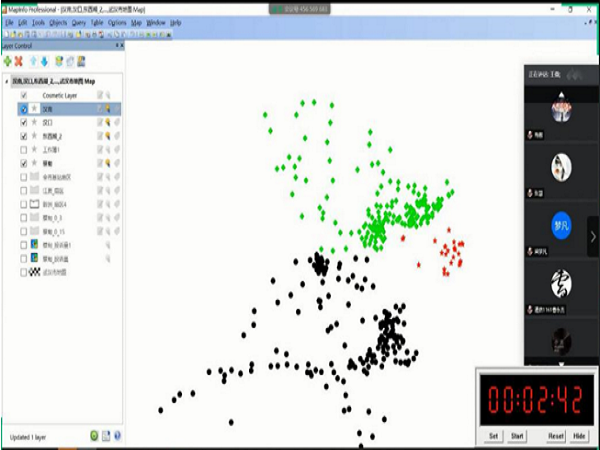Move layer up with the up arrow

(x=34, y=61)
